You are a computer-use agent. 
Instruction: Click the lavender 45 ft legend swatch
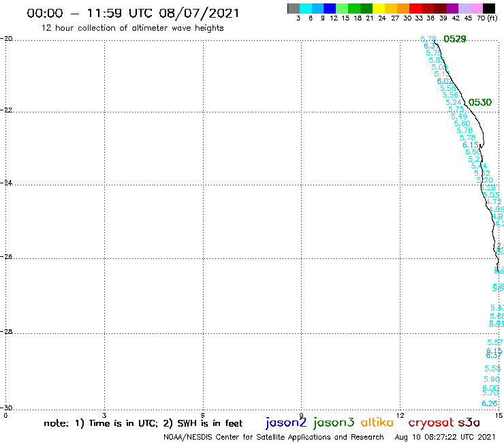464,8
